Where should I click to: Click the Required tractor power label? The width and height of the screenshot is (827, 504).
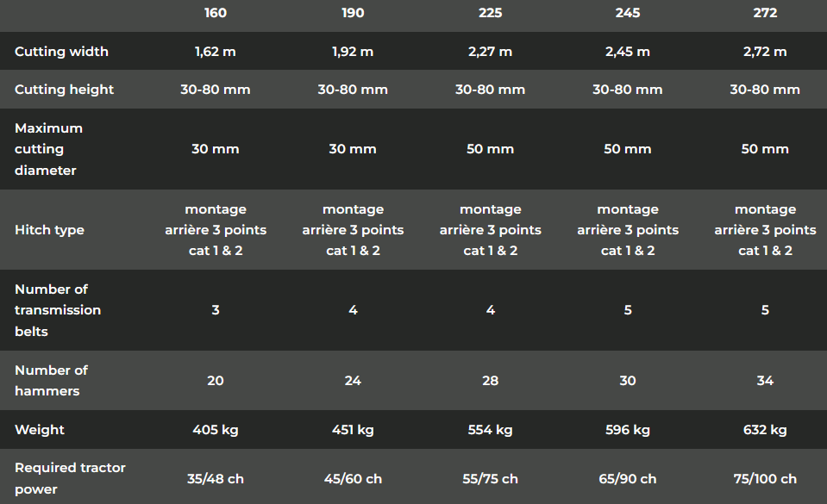point(70,478)
